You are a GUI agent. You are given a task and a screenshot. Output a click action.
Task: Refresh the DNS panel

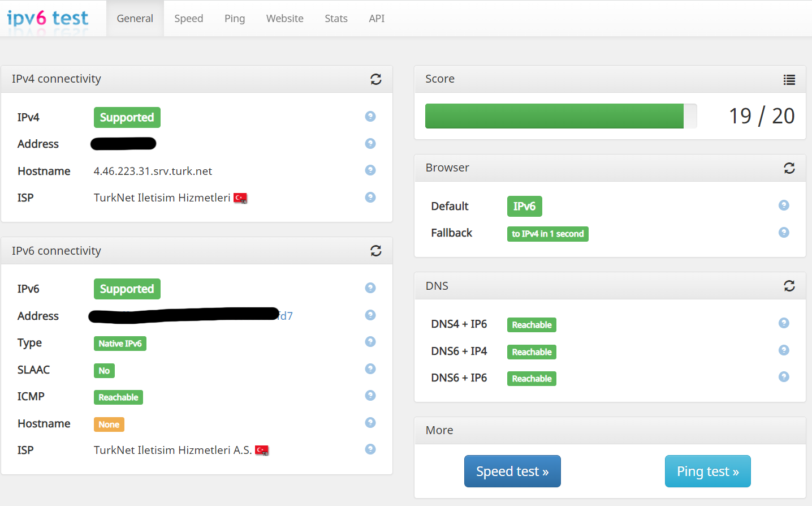[789, 286]
